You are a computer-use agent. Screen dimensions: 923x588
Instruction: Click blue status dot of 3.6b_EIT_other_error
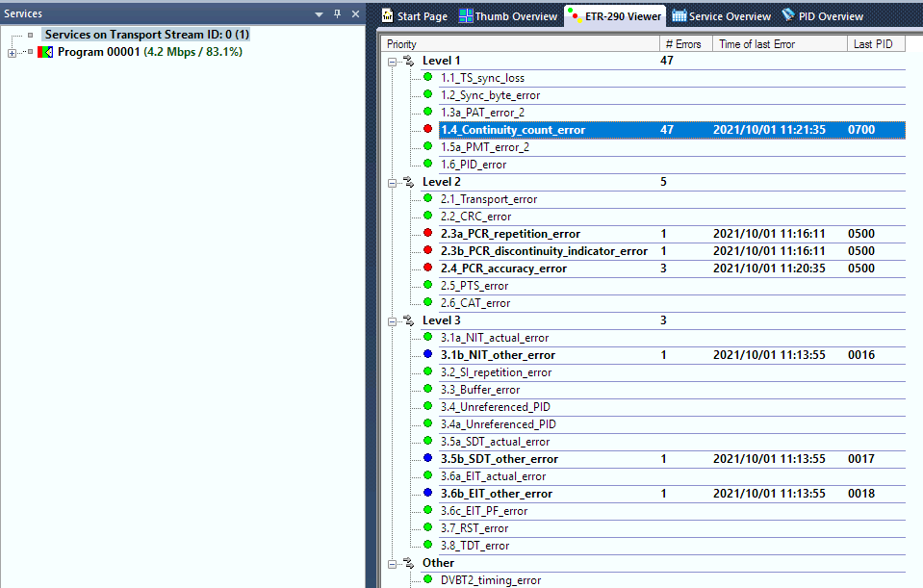pyautogui.click(x=428, y=493)
